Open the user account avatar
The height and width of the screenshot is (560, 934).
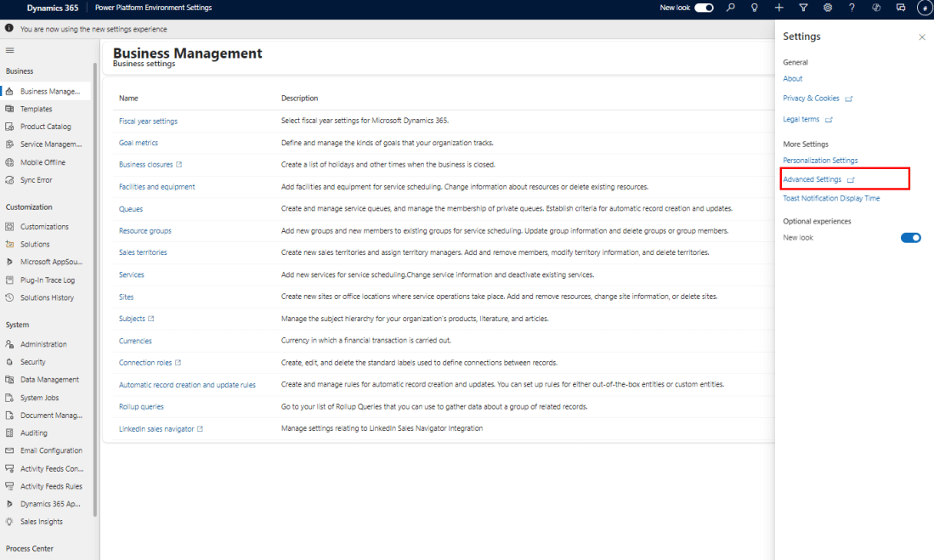coord(924,8)
